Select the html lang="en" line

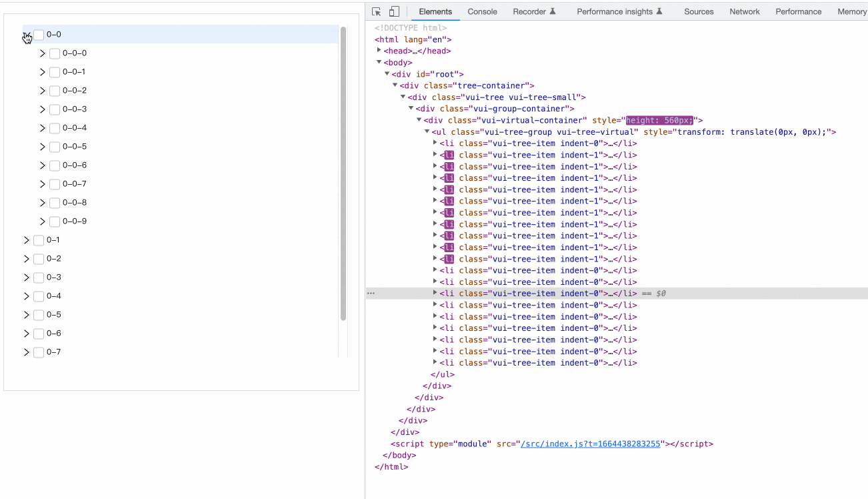(413, 39)
